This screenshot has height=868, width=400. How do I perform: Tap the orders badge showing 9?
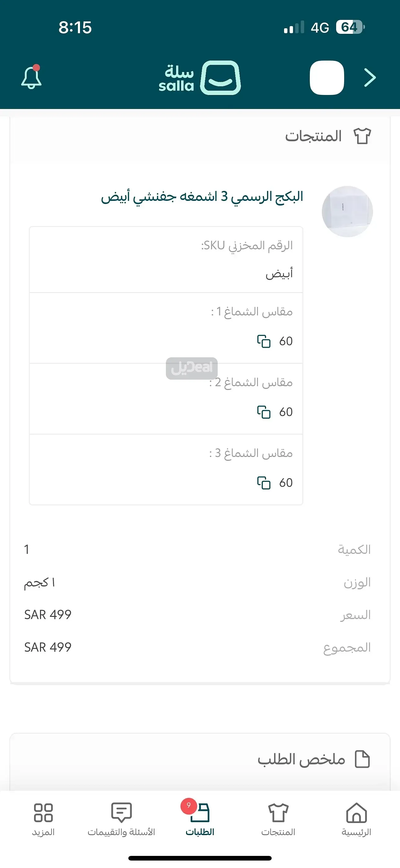pos(189,806)
